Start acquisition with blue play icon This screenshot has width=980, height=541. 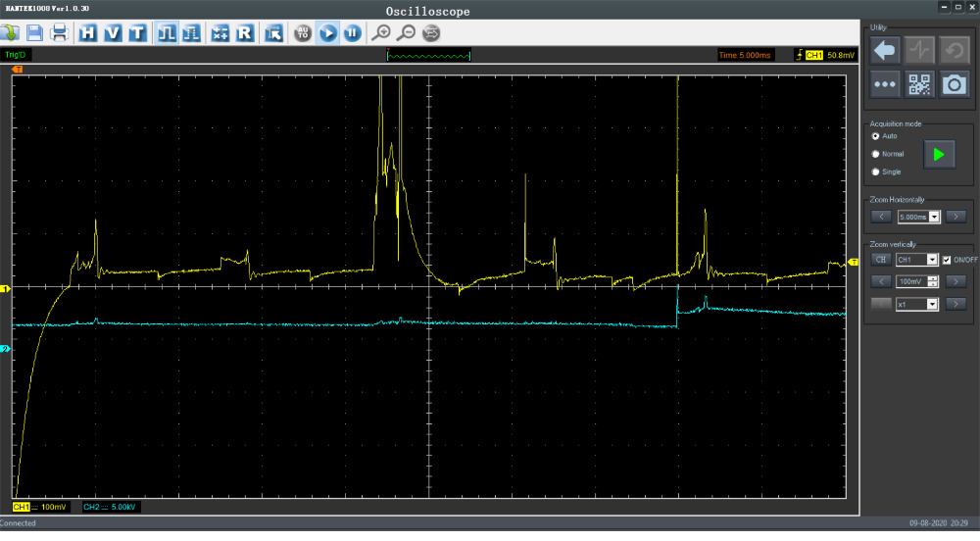coord(327,33)
